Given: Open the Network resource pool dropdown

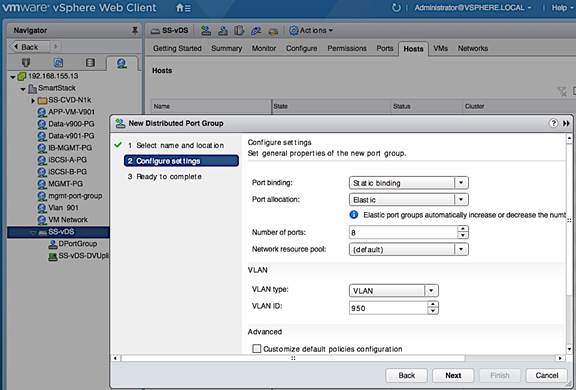Looking at the screenshot, I should pyautogui.click(x=408, y=249).
